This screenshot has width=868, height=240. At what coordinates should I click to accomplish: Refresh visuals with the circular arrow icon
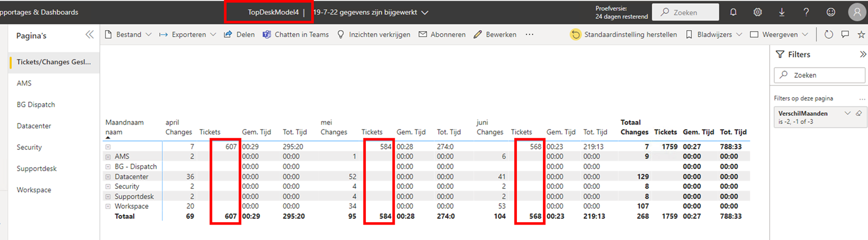tap(829, 34)
